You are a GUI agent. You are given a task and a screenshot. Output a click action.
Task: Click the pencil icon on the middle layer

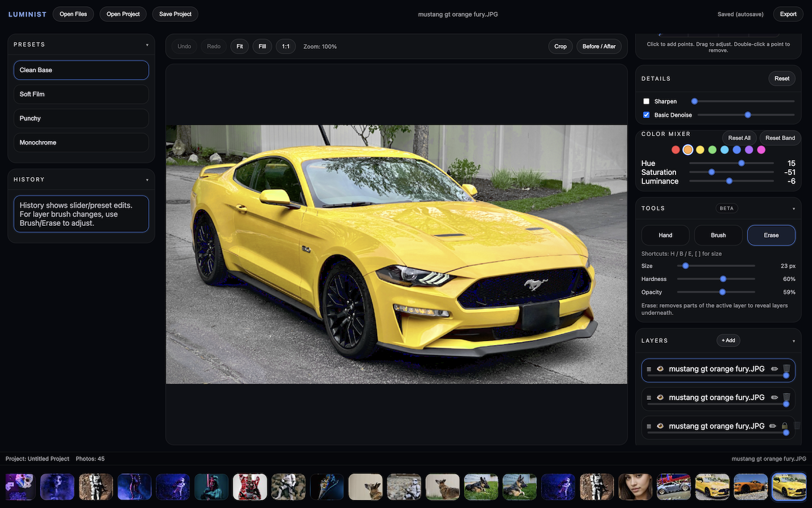774,397
